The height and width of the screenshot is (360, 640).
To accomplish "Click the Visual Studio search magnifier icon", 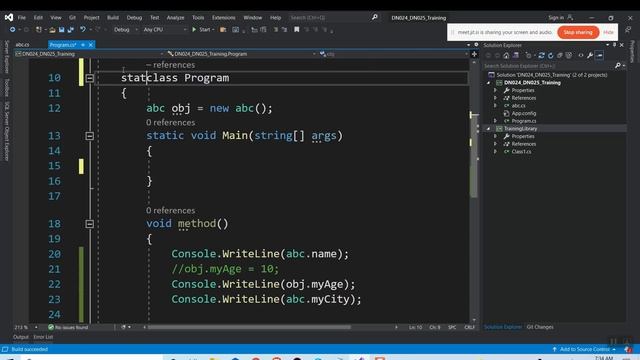I will pos(374,17).
